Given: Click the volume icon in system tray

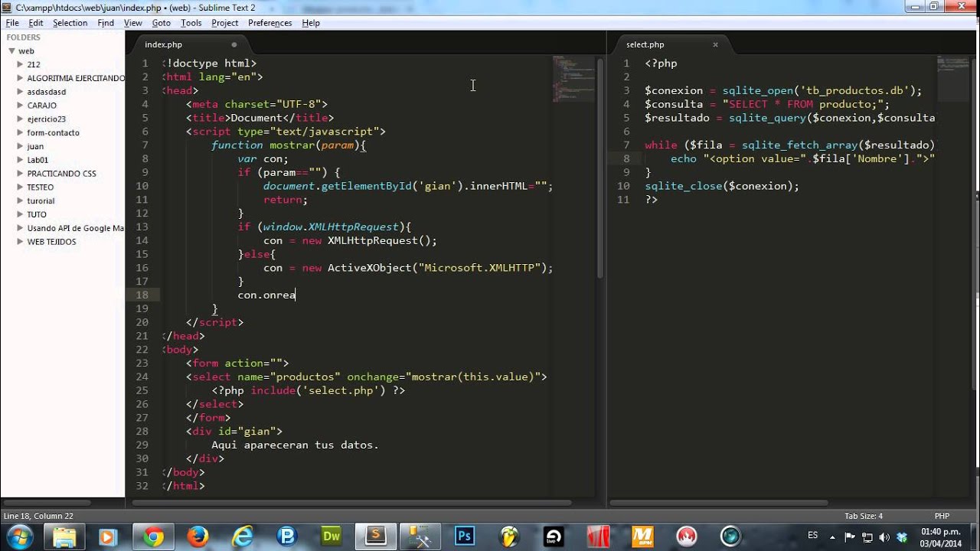Looking at the screenshot, I should [884, 536].
